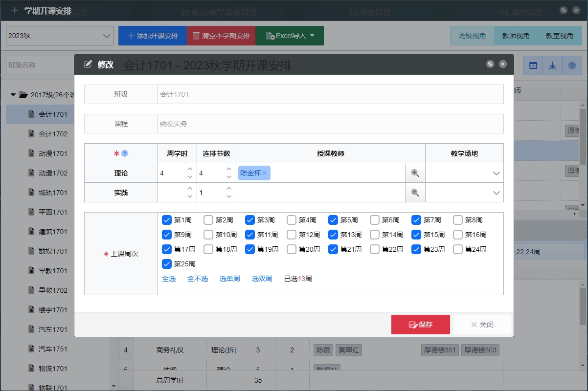Select 早教1702 in the class tree
588x391 pixels.
[53, 290]
